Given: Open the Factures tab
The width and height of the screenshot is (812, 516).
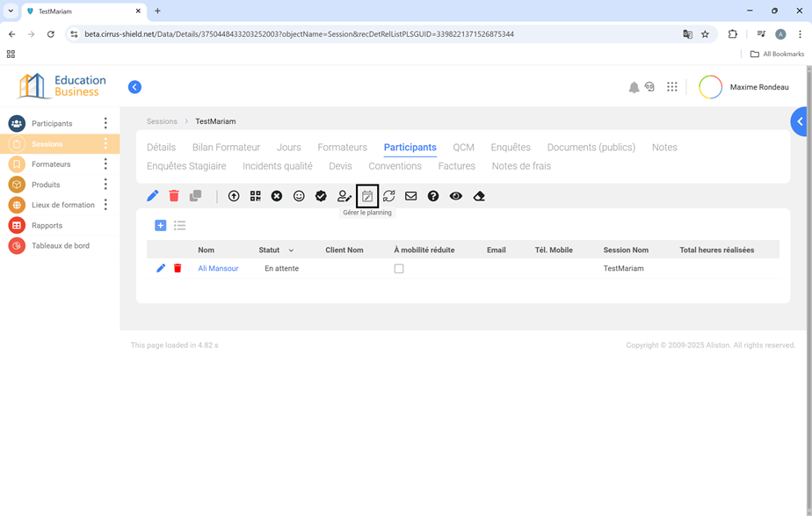Looking at the screenshot, I should [456, 166].
